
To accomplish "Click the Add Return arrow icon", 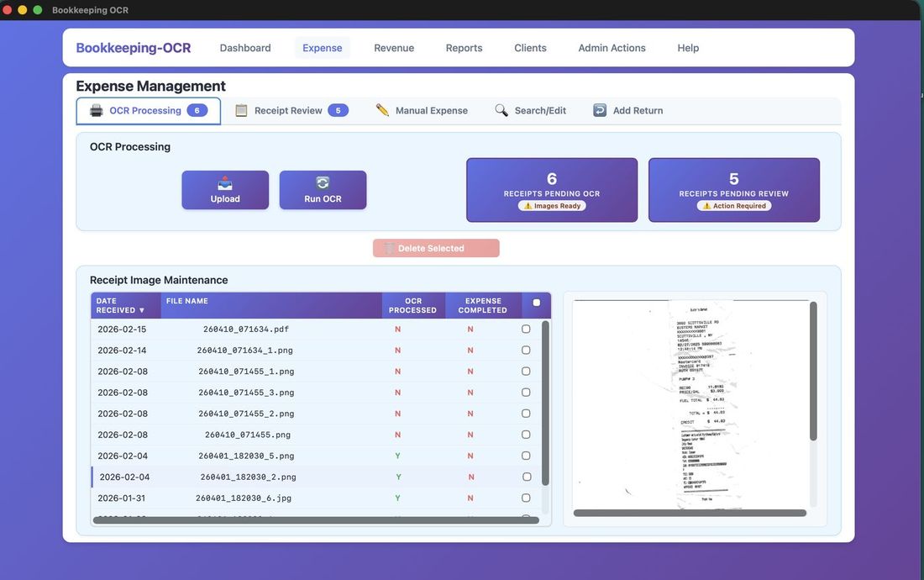I will pyautogui.click(x=600, y=110).
